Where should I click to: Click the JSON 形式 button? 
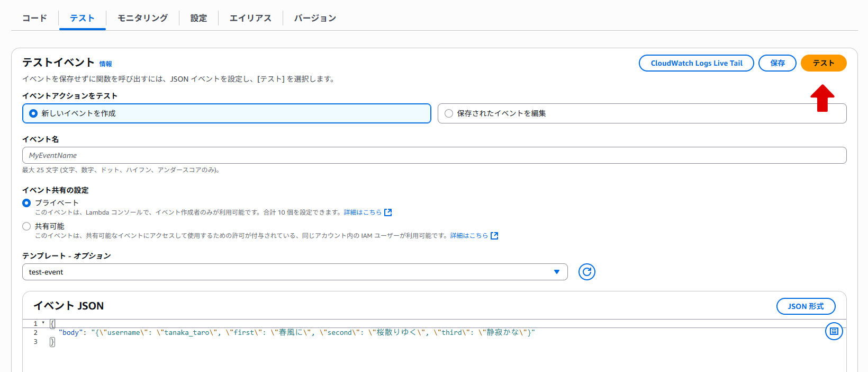click(x=806, y=306)
